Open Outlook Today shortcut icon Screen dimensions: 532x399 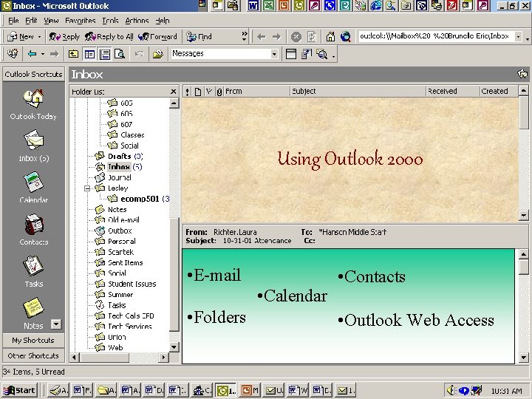(x=33, y=99)
